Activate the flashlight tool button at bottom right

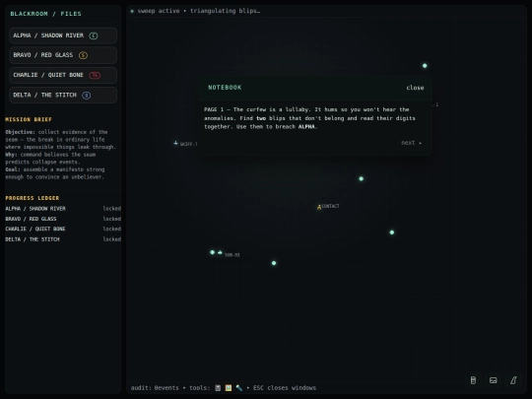click(513, 380)
